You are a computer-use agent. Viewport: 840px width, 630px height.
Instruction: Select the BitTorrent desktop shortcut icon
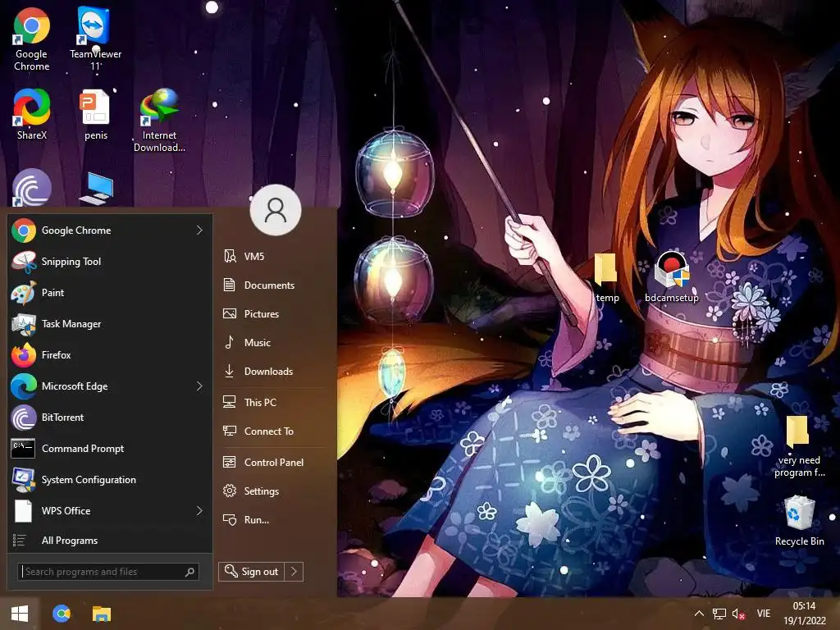(32, 188)
